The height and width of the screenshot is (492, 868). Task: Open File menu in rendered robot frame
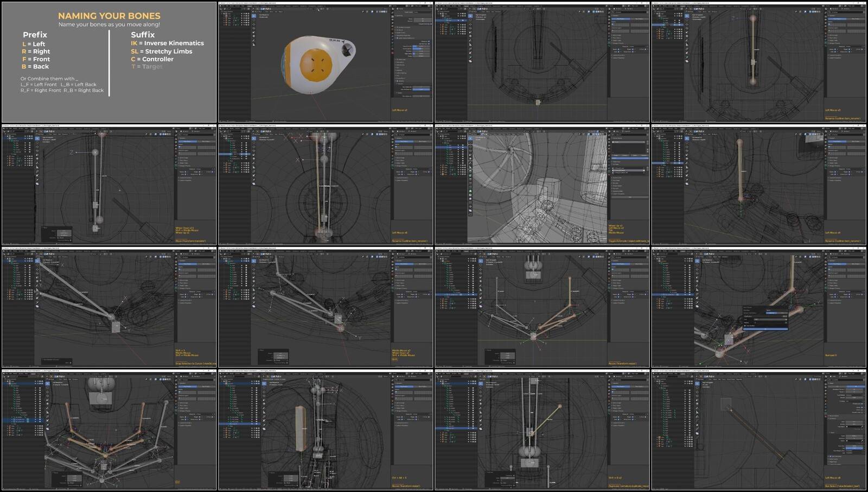pyautogui.click(x=223, y=7)
